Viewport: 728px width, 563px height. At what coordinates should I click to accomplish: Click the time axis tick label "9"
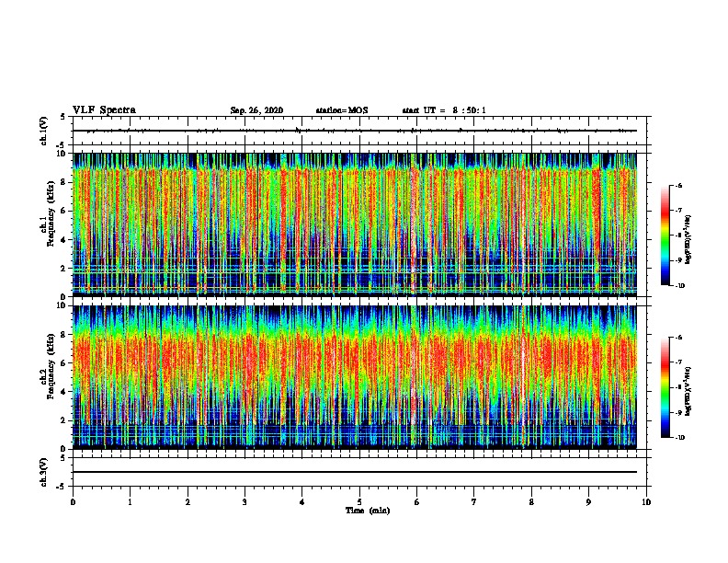pos(588,502)
